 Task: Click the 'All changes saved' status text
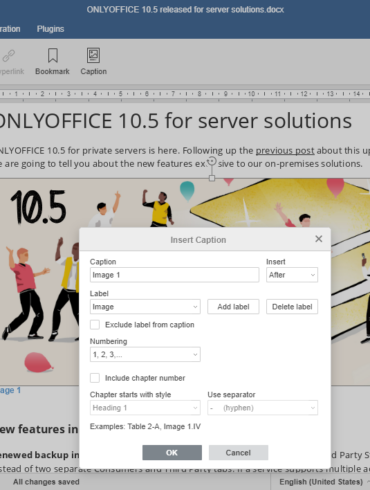click(46, 482)
